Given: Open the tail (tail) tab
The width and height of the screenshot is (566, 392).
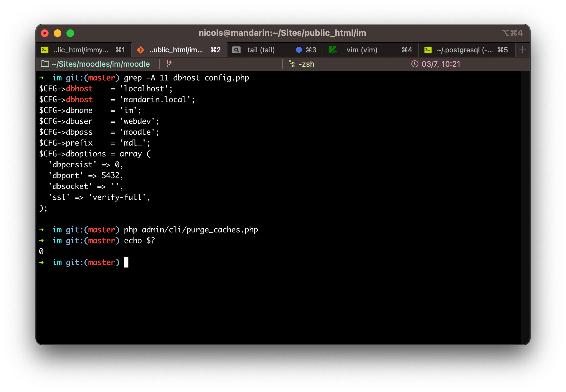Looking at the screenshot, I should [x=275, y=50].
